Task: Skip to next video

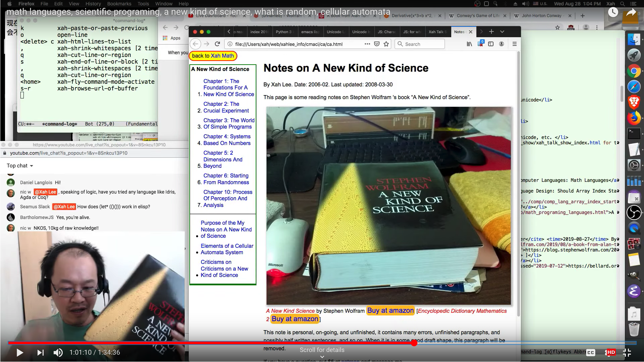Action: click(40, 352)
